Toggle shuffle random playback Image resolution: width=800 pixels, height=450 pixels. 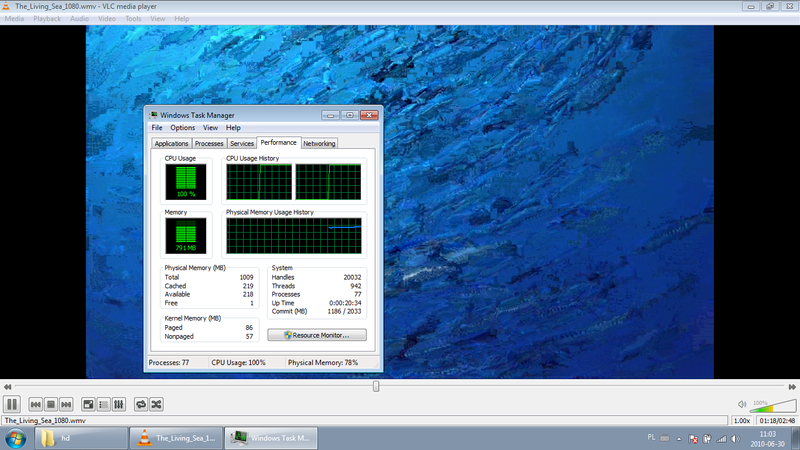(x=156, y=405)
